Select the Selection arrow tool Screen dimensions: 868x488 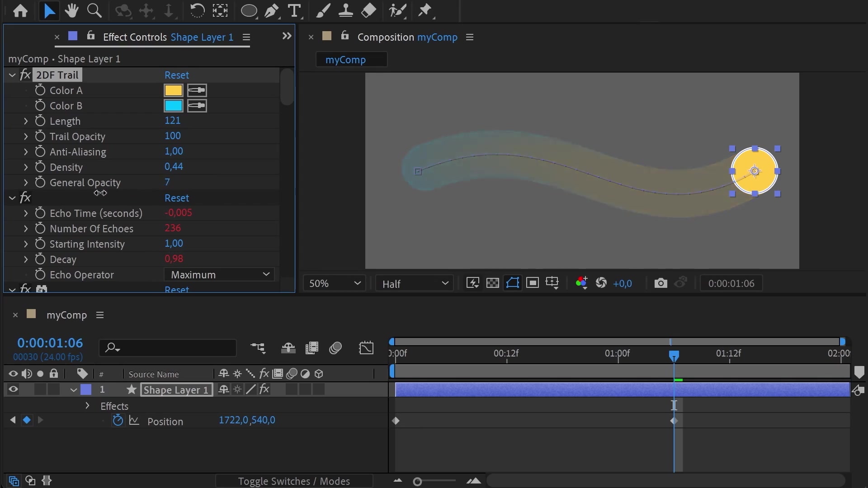49,10
